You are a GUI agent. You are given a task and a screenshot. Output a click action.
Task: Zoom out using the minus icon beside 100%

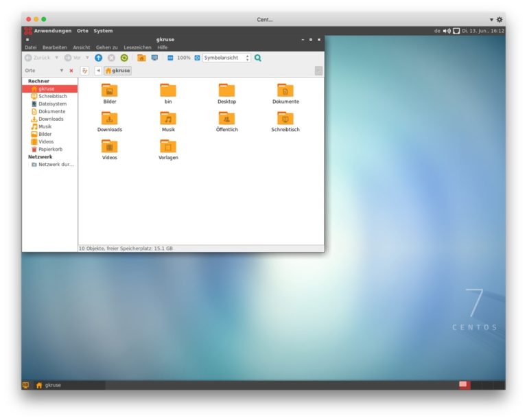click(170, 58)
